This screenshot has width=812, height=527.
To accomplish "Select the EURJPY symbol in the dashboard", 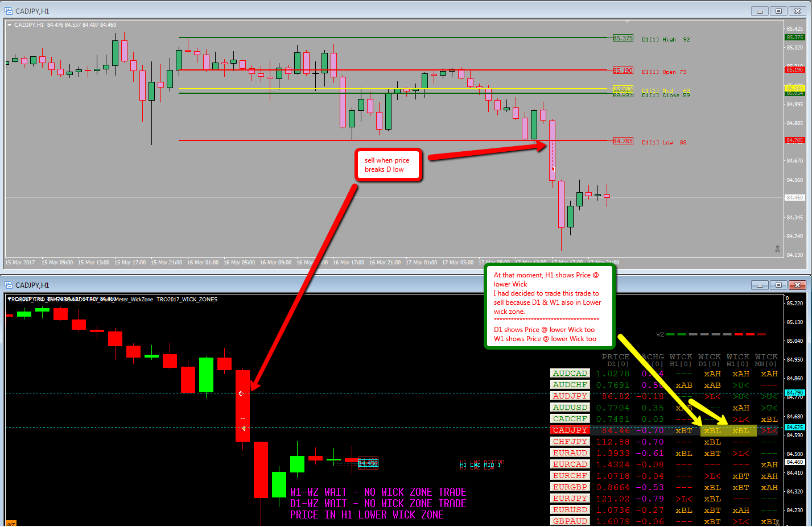I will (x=570, y=499).
